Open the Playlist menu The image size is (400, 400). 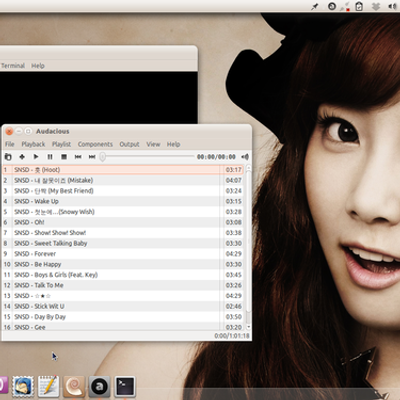[61, 144]
